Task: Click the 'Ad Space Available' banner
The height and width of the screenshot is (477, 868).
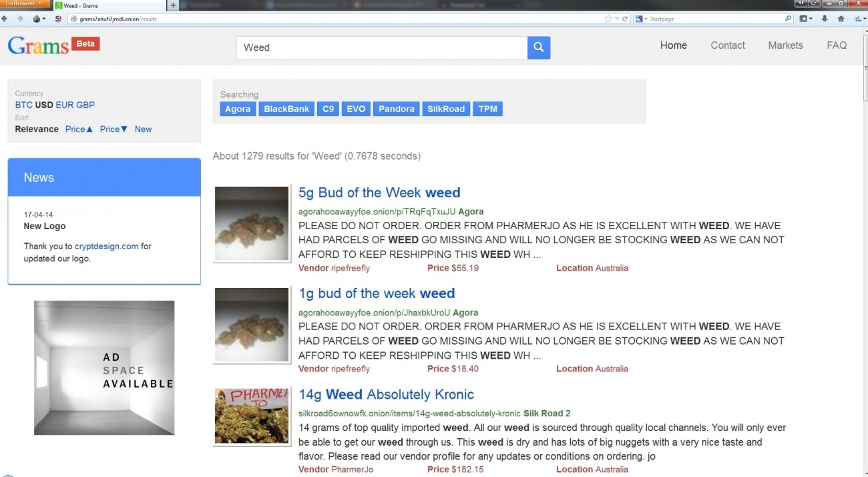Action: (x=104, y=368)
